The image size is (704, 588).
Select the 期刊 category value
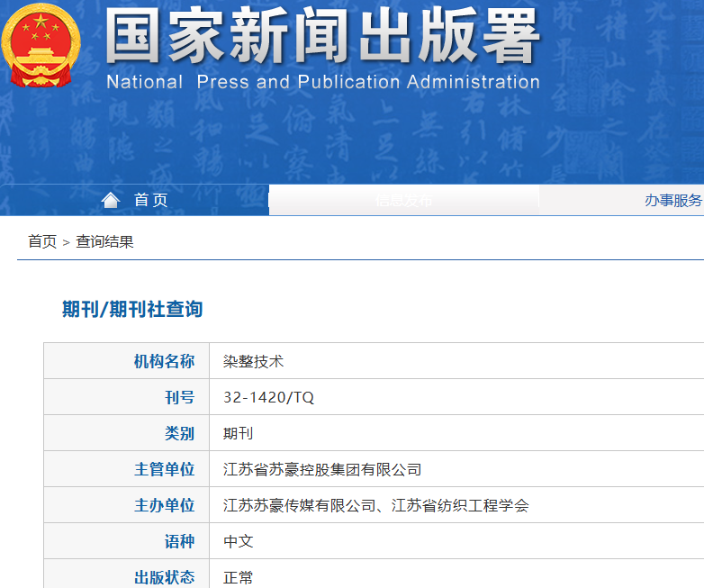(x=239, y=433)
